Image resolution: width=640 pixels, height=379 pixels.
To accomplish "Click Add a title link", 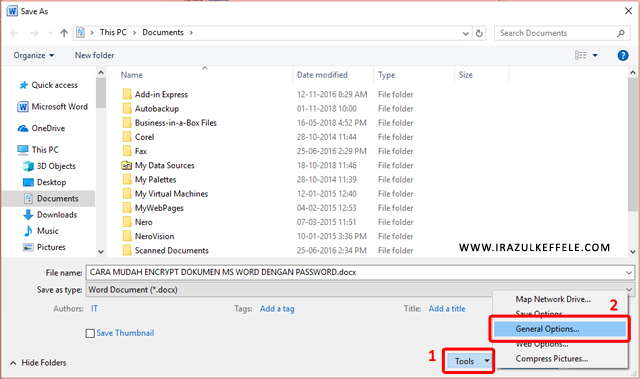I will coord(447,309).
